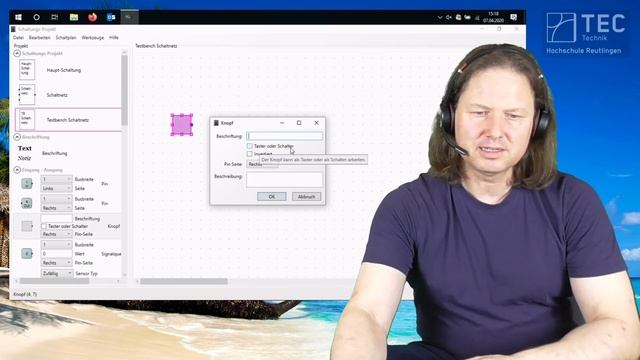Collapse the Beschriftung section
This screenshot has height=360, width=640.
point(17,137)
